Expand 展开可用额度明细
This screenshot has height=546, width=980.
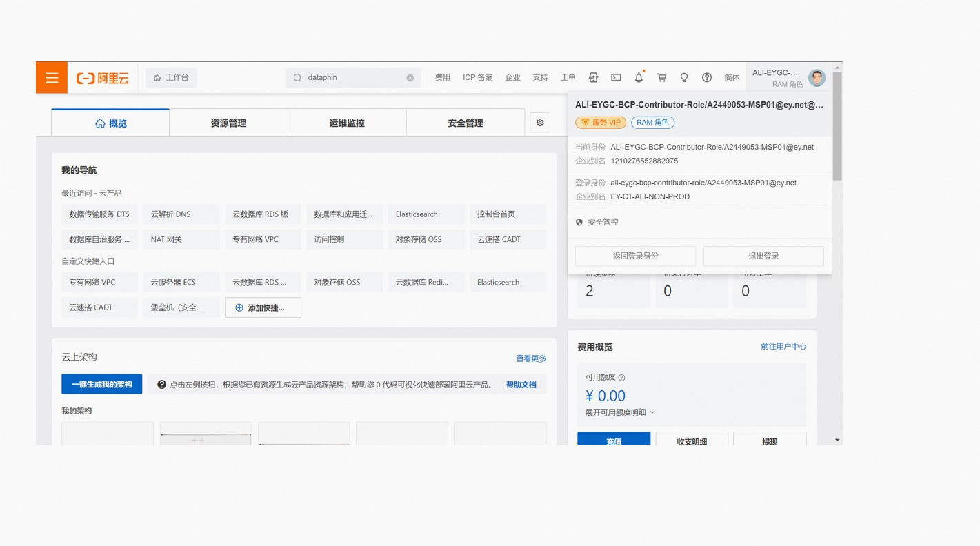point(620,412)
